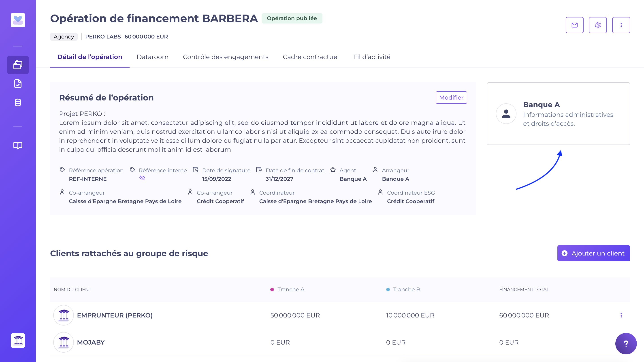
Task: Click the app logo at sidebar top
Action: pyautogui.click(x=18, y=20)
